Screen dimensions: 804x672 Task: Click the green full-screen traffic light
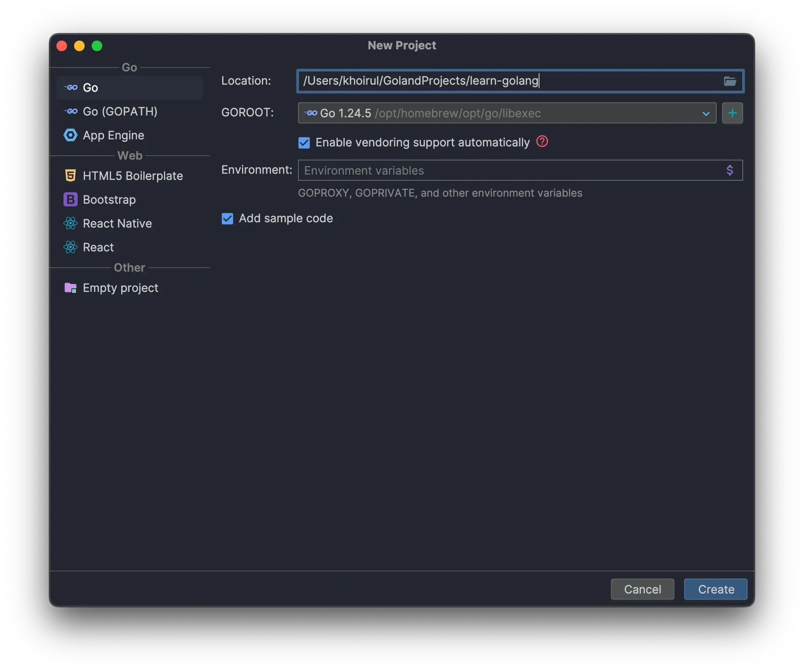point(97,45)
